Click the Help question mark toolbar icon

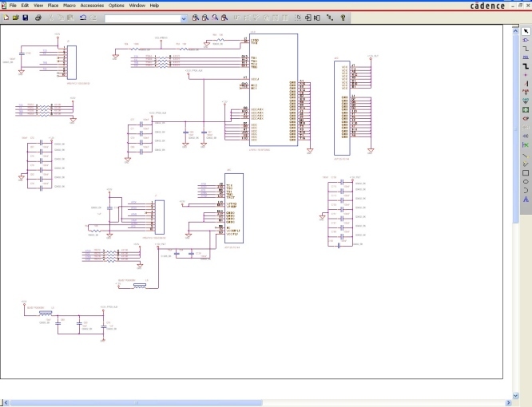point(343,18)
